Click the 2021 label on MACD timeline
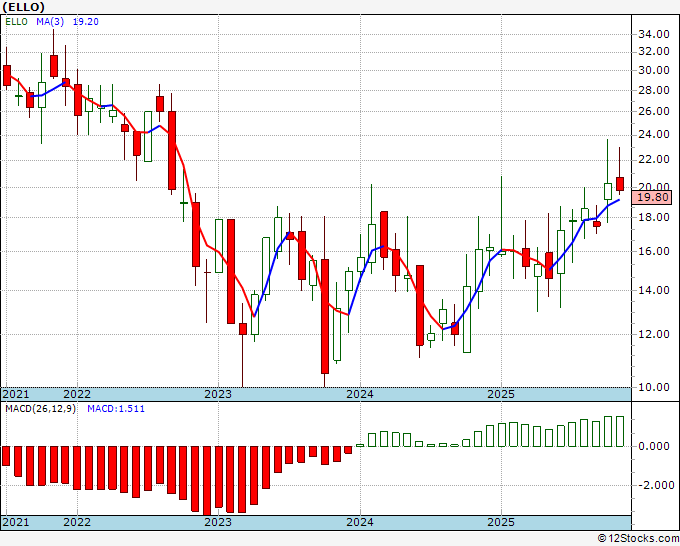 pos(16,522)
